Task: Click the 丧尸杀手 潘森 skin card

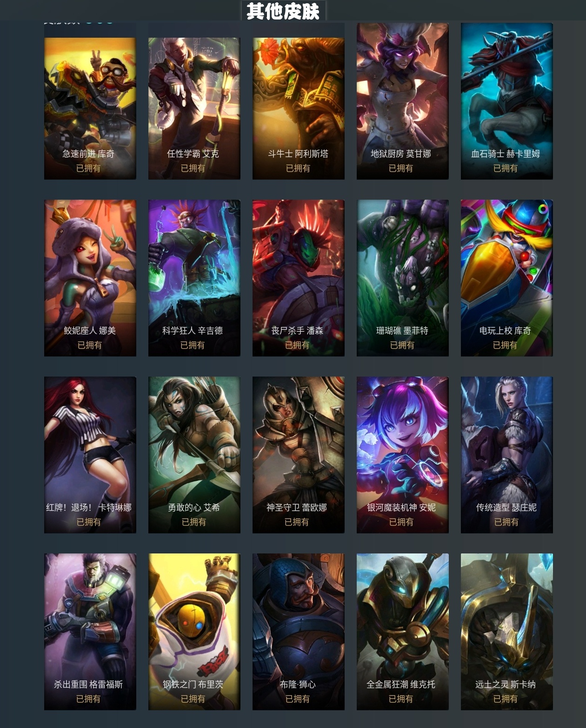Action: (x=299, y=278)
